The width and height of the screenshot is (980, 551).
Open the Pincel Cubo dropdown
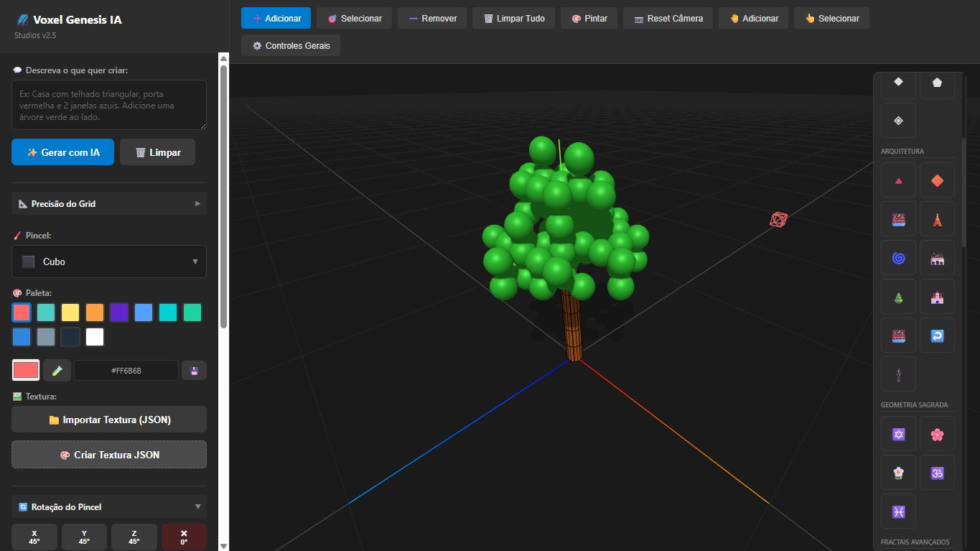(x=109, y=261)
